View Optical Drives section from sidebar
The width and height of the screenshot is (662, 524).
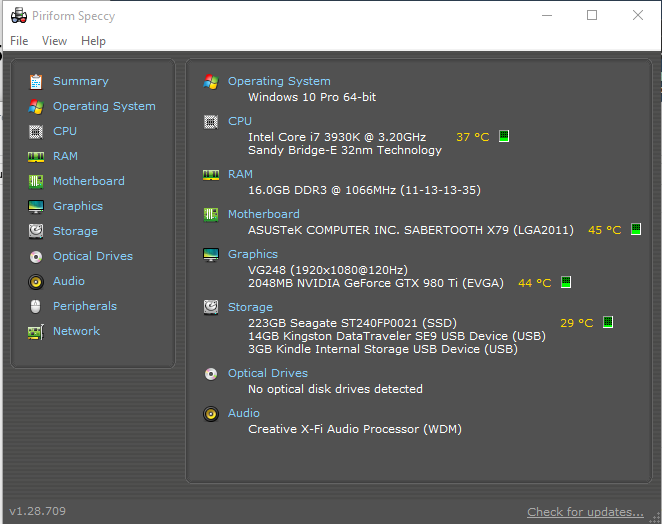tap(93, 256)
